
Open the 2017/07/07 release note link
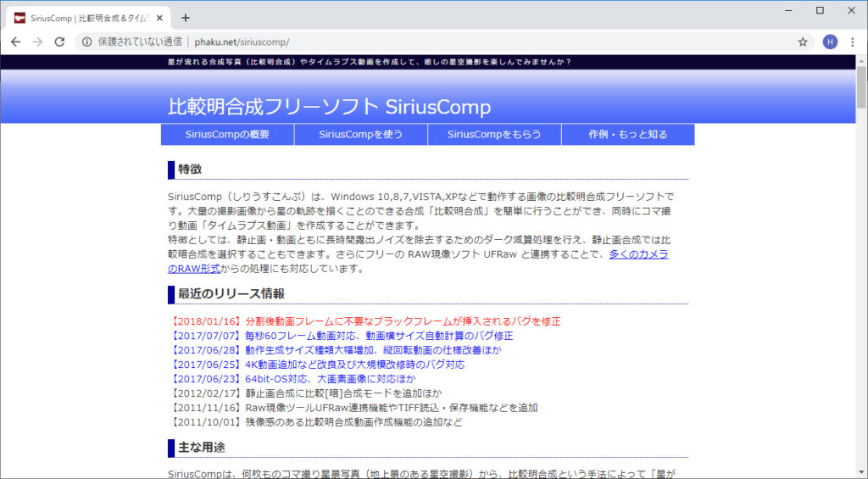(353, 336)
